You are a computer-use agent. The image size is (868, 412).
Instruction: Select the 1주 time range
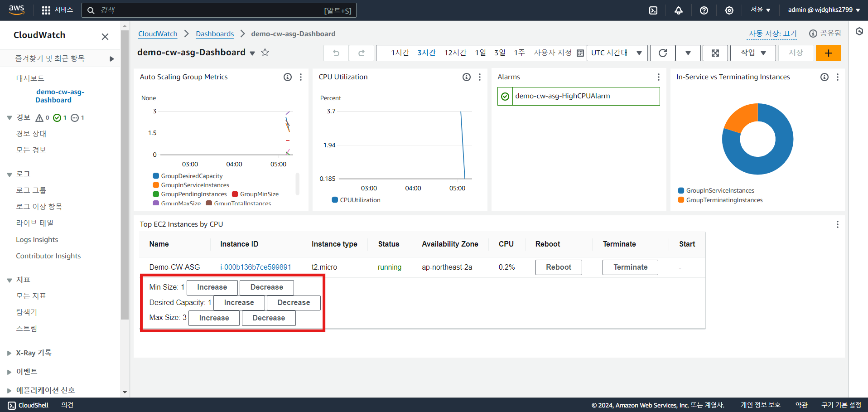coord(519,53)
